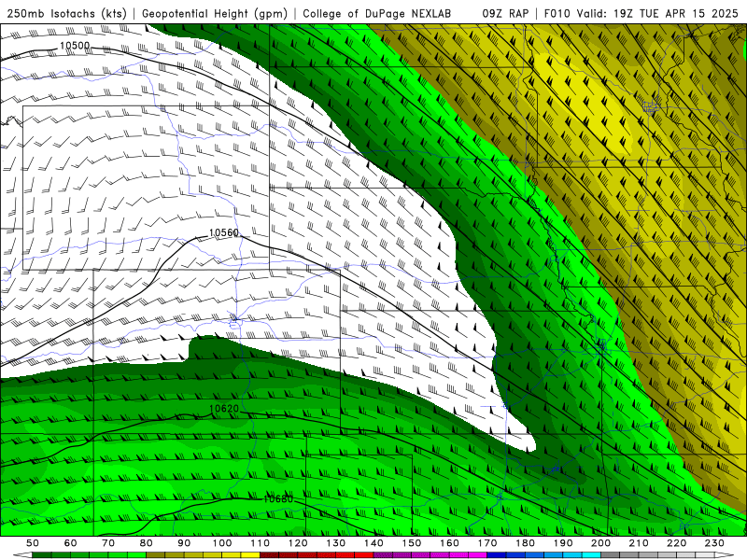Click the 60 value on the color scale
The height and width of the screenshot is (560, 747).
click(70, 543)
